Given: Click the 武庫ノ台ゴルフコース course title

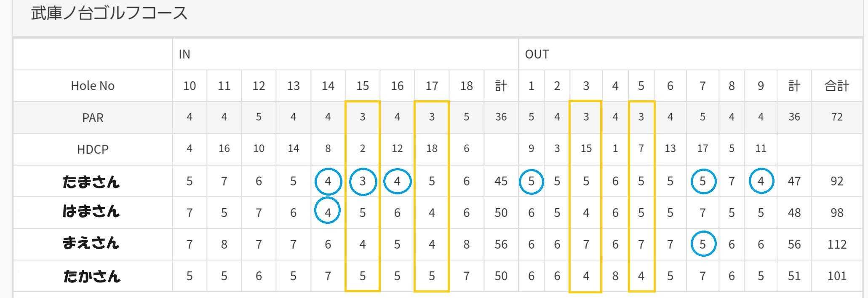Looking at the screenshot, I should pos(109,13).
